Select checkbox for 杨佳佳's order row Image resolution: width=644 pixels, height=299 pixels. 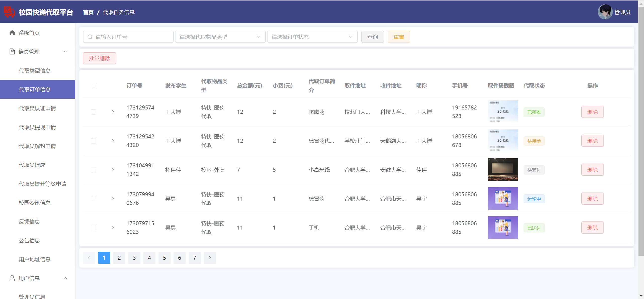93,170
